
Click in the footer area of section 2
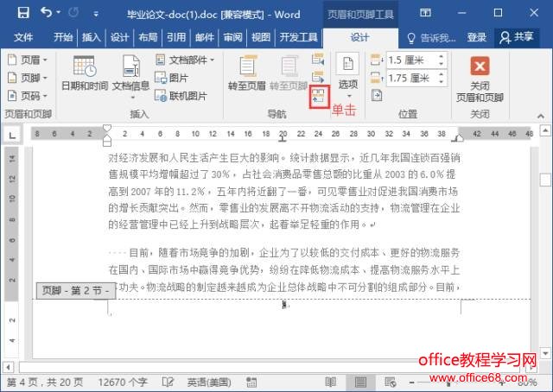tap(284, 306)
